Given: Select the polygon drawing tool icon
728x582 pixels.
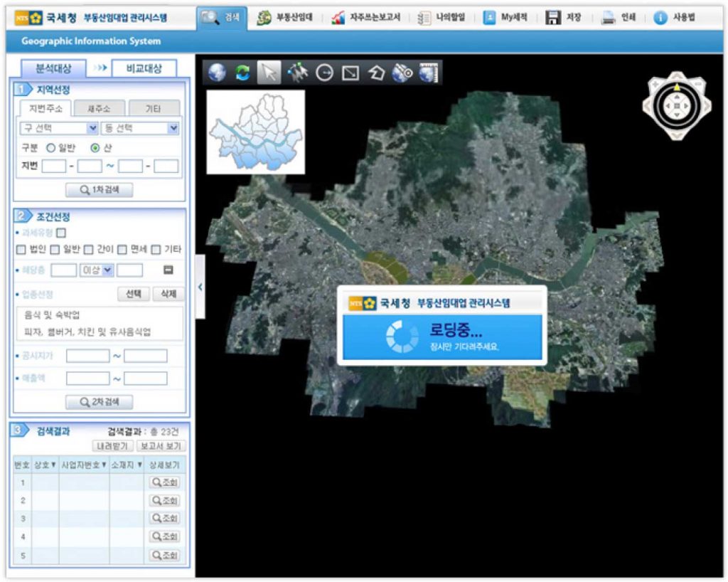Looking at the screenshot, I should click(x=376, y=73).
